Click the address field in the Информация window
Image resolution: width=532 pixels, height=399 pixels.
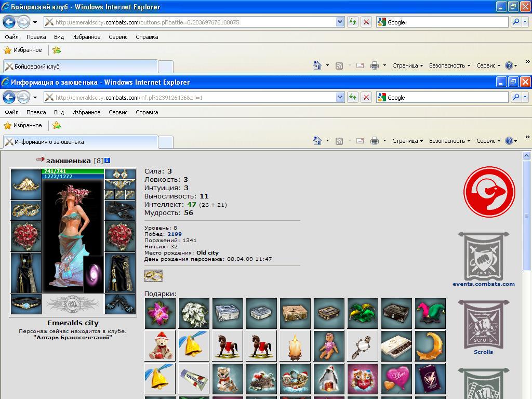(195, 98)
